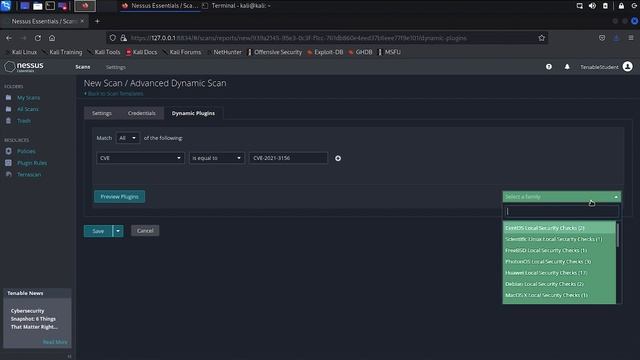Image resolution: width=640 pixels, height=360 pixels.
Task: Click the Save button
Action: (x=98, y=231)
